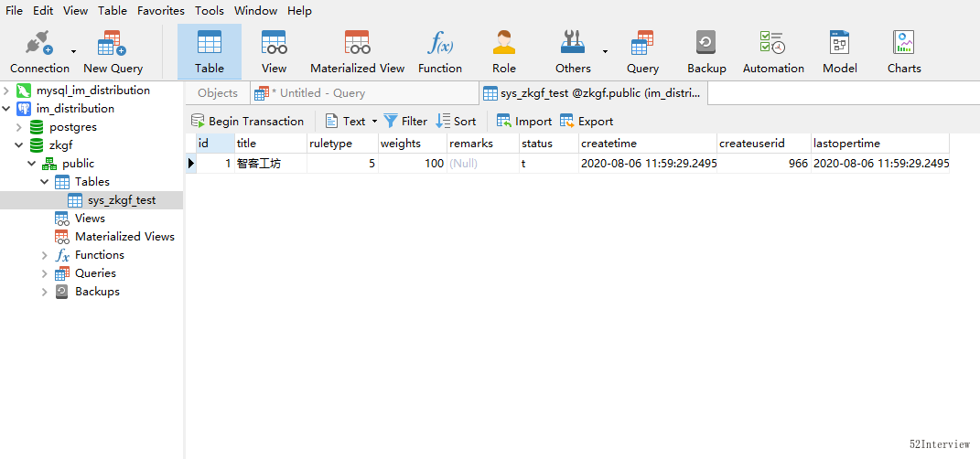Click the id column header
Screen dimensions: 980x459
point(215,144)
